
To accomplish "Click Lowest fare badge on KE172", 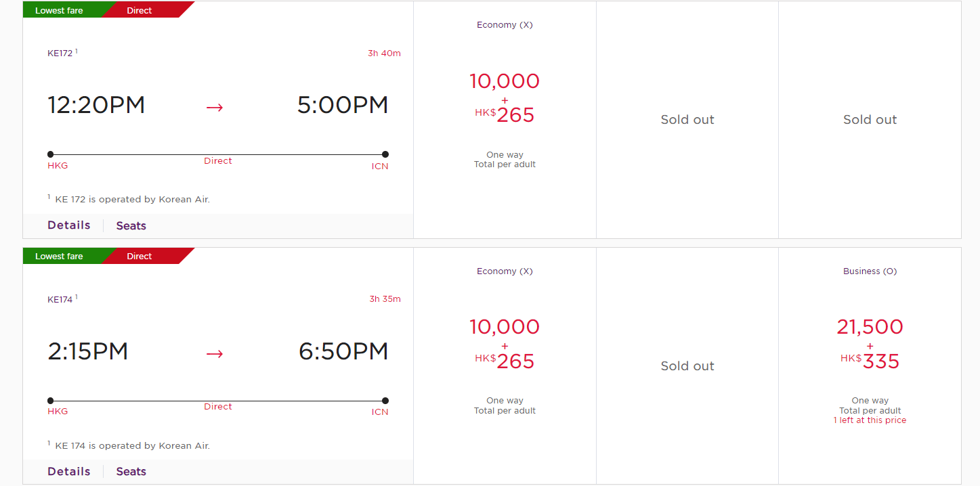I will [x=59, y=10].
